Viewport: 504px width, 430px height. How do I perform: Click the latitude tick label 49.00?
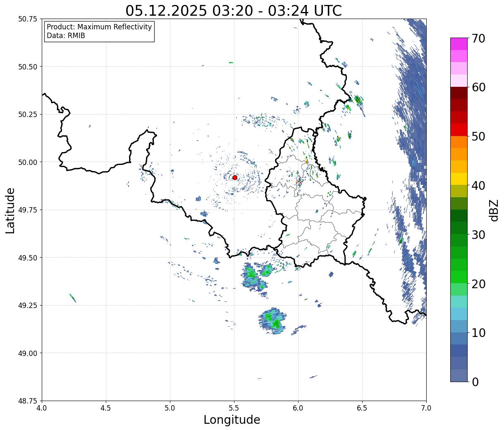(x=28, y=353)
